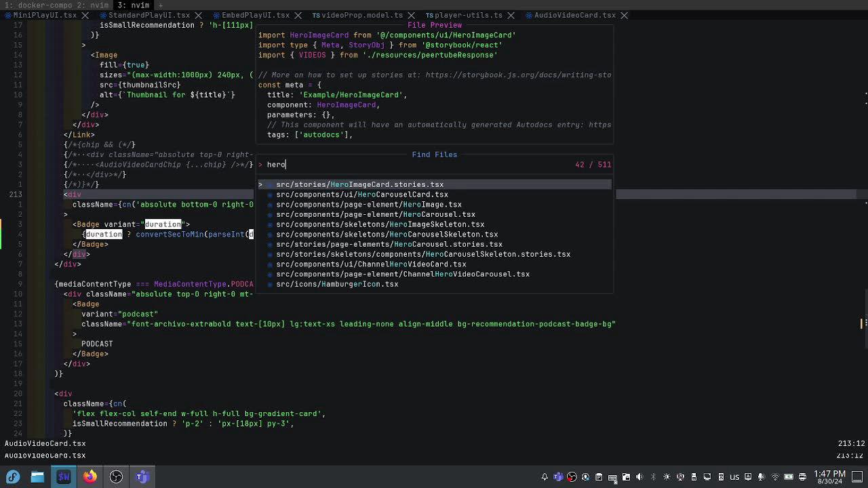Open the volume control in tray
Image resolution: width=868 pixels, height=488 pixels.
[639, 477]
